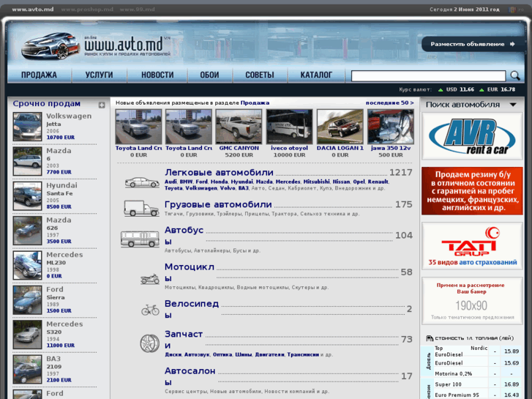Viewport: 532px width, 399px height.
Task: Open the Шины parts link
Action: click(243, 354)
